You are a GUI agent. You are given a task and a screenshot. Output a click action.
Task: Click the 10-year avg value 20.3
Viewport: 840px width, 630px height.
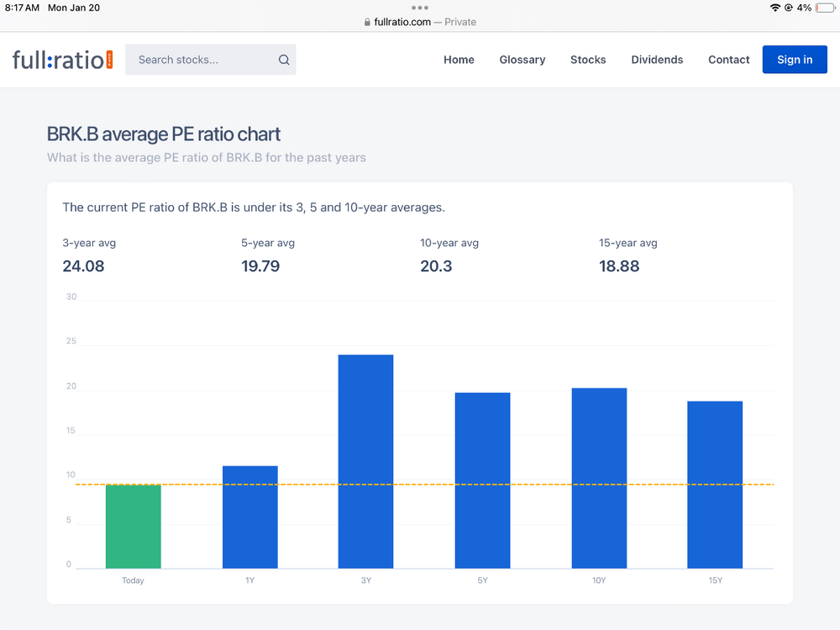click(x=436, y=266)
